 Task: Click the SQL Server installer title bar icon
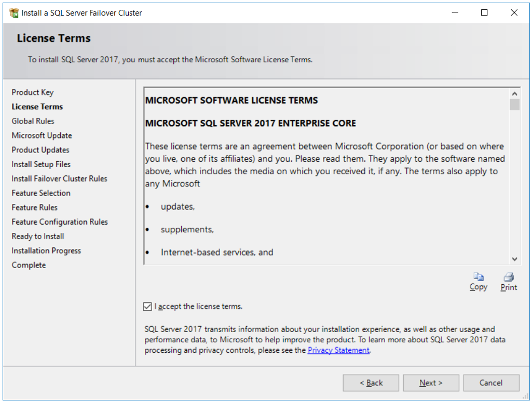click(14, 13)
